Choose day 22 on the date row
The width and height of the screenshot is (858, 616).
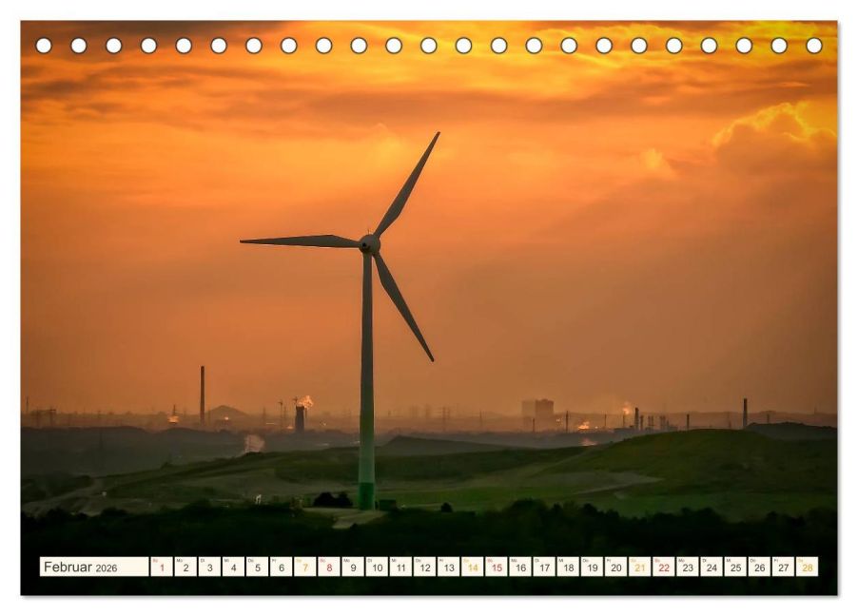pyautogui.click(x=664, y=567)
